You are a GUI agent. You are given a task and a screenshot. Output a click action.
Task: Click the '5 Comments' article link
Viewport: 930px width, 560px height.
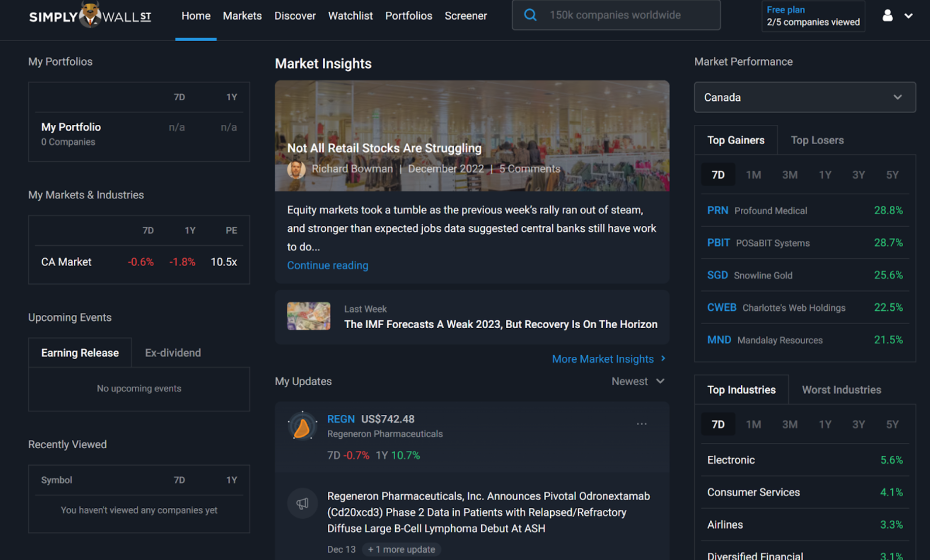[529, 169]
